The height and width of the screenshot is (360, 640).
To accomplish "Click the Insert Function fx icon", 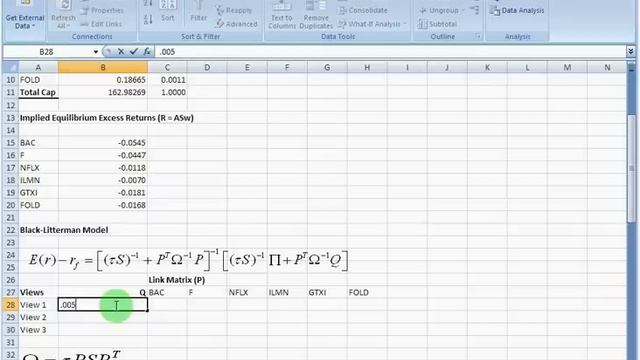I will point(147,51).
